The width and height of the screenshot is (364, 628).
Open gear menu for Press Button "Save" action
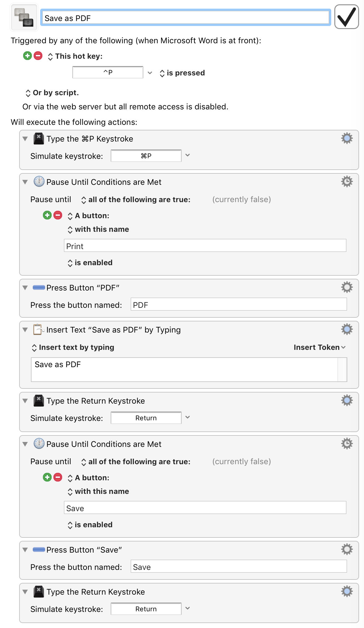point(347,549)
